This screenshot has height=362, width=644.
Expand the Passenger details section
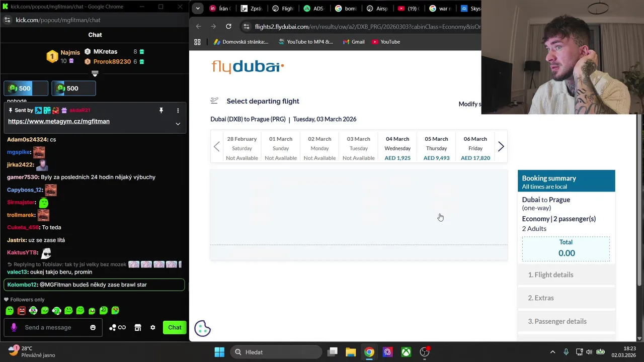(566, 321)
